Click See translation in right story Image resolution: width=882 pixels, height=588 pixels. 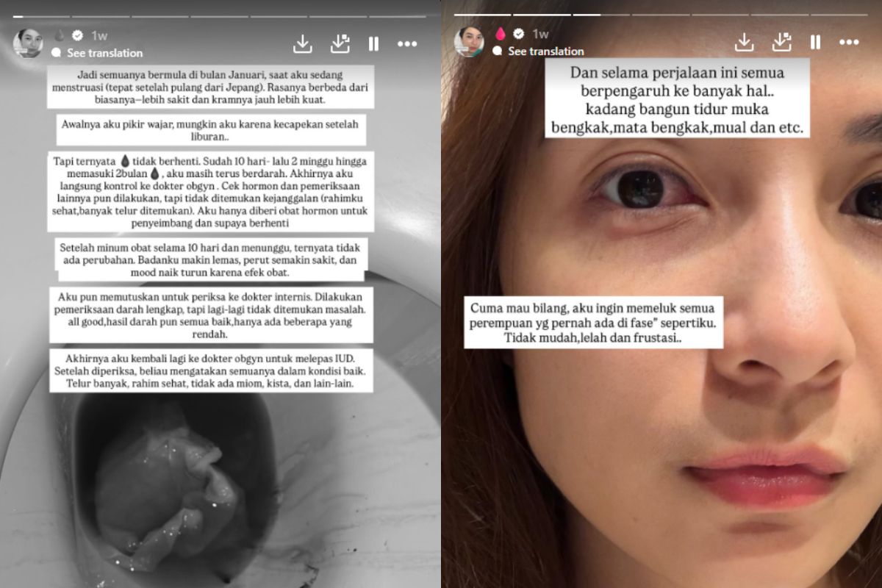[546, 51]
